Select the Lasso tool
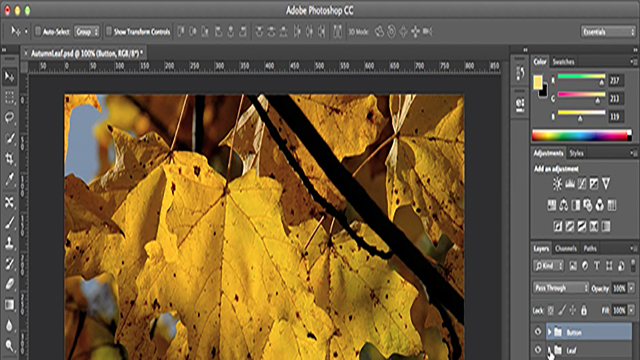 9,118
